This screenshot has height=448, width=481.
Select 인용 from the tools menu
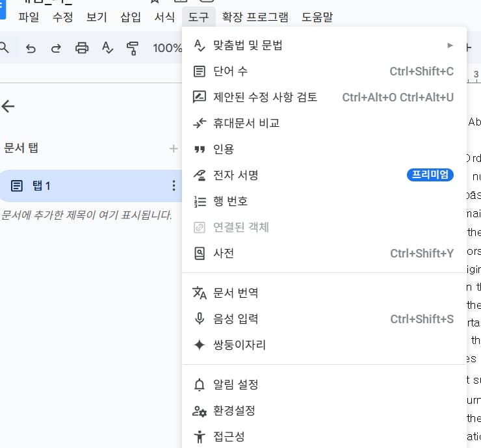pyautogui.click(x=324, y=150)
